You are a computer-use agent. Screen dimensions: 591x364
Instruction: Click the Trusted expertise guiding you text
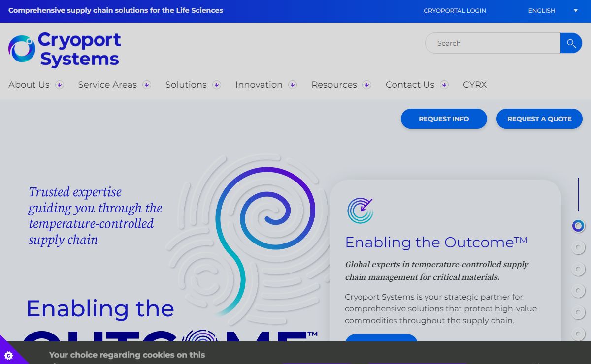tap(96, 215)
